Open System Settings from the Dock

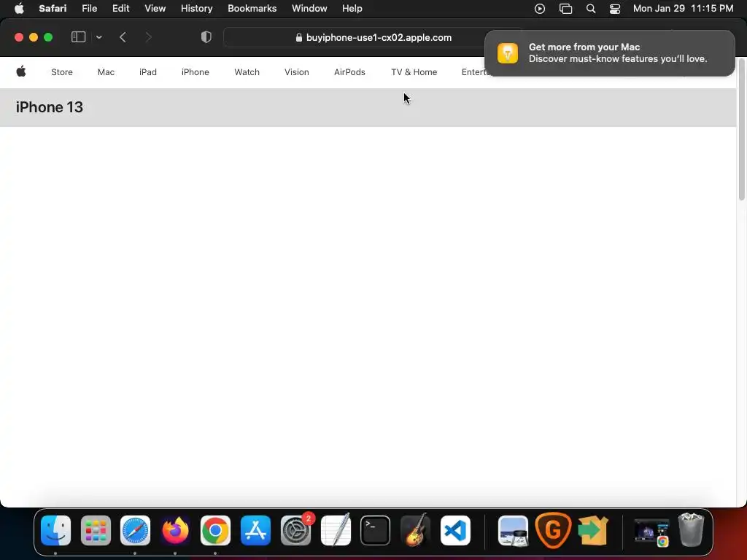[x=295, y=530]
